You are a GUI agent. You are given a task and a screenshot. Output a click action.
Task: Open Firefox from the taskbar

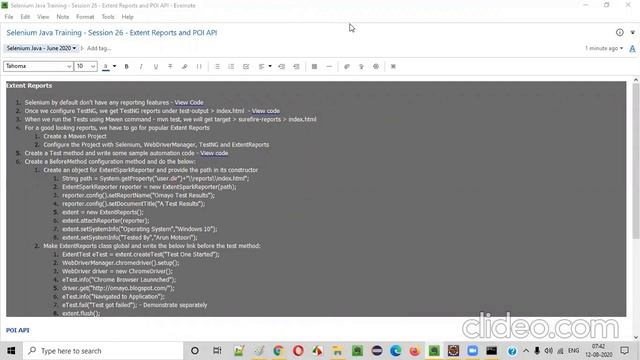point(415,351)
